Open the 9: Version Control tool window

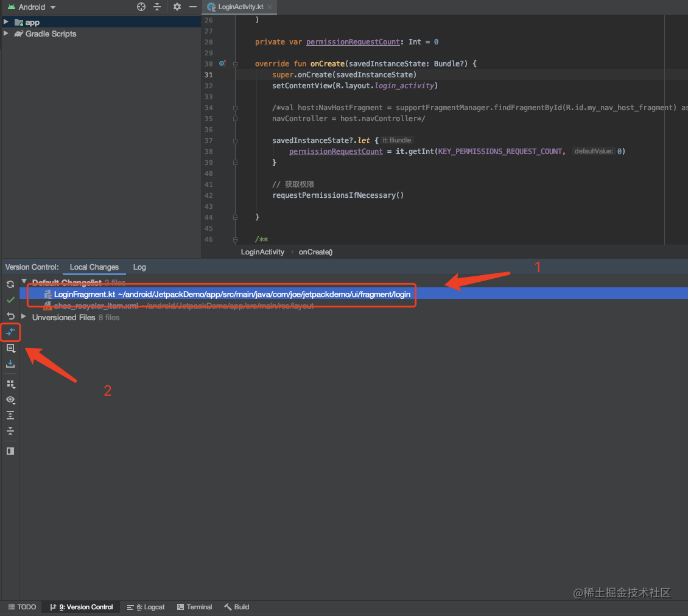click(x=82, y=607)
